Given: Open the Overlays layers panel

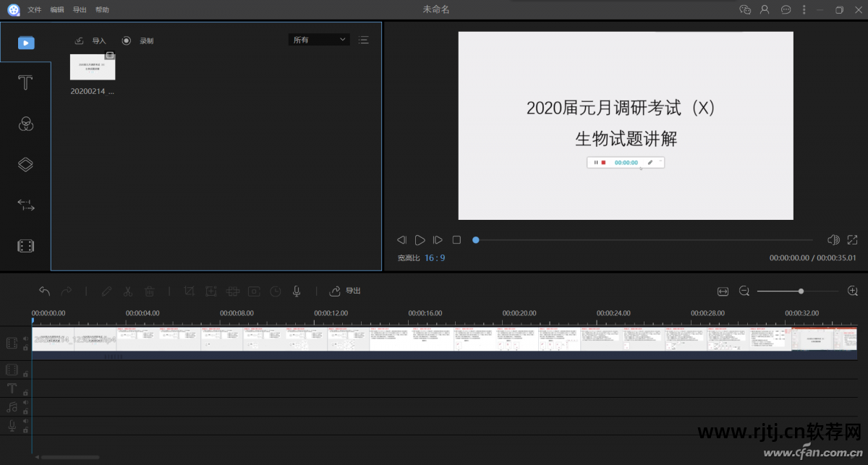Looking at the screenshot, I should 25,164.
